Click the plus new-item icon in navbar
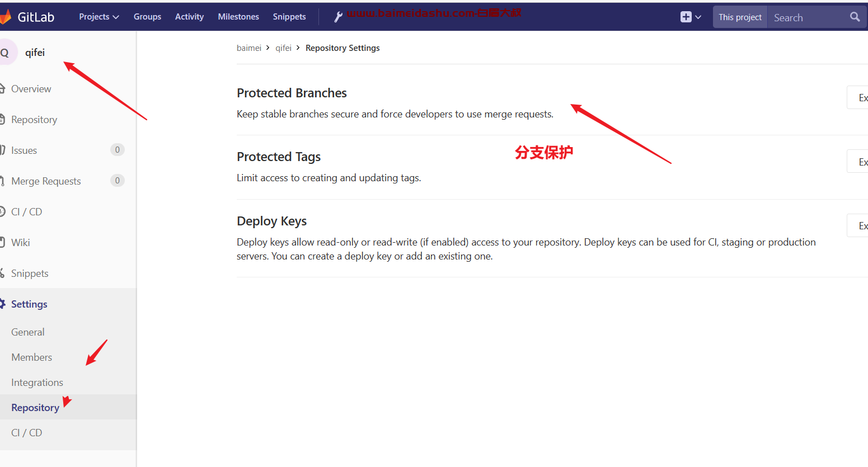 click(x=686, y=17)
